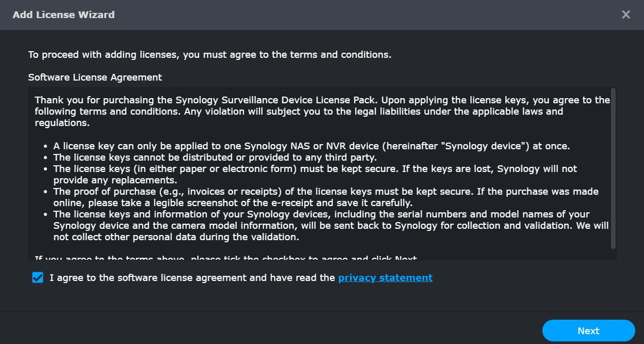Click the first bullet about license keys
The image size is (644, 344).
[x=310, y=146]
